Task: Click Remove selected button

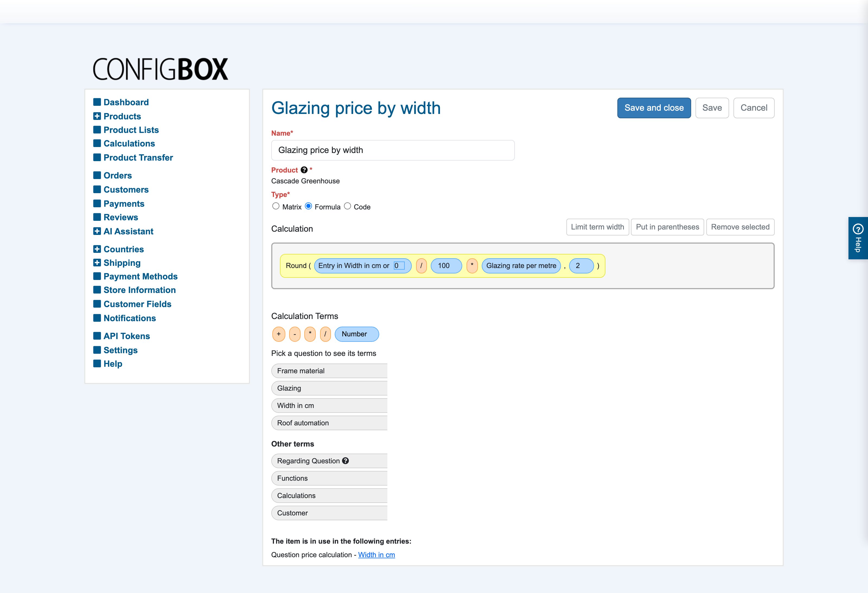Action: [740, 227]
